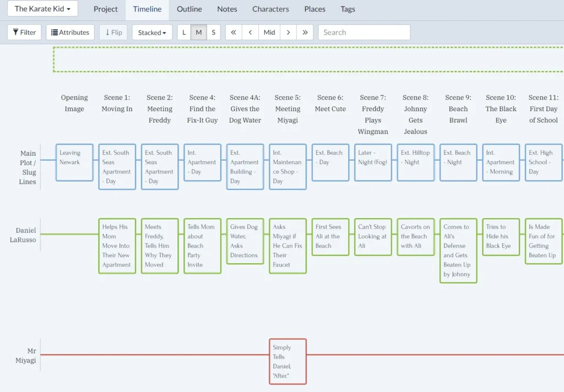
Task: Open the Ext. Apartment Building - Day card
Action: click(x=245, y=167)
